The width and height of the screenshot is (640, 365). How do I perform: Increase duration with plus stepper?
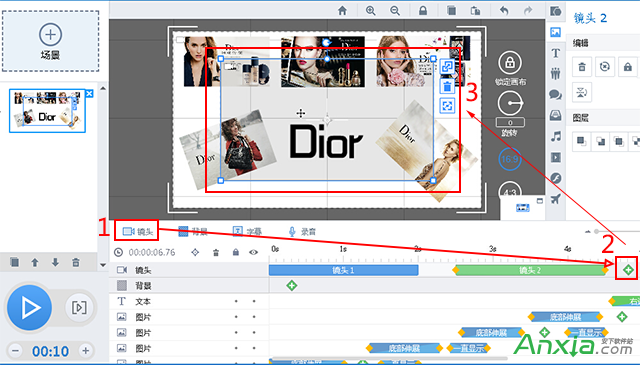pos(86,350)
